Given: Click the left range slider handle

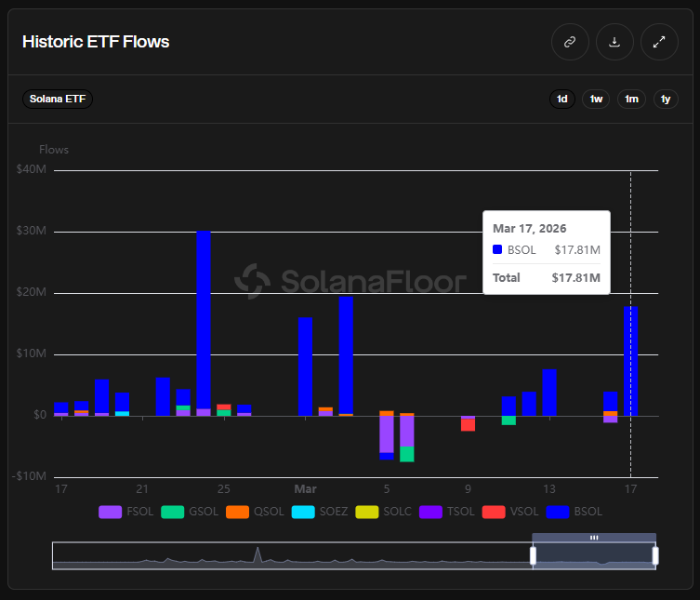Looking at the screenshot, I should (x=533, y=555).
